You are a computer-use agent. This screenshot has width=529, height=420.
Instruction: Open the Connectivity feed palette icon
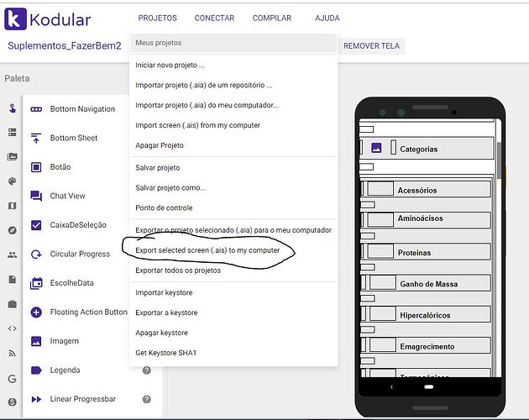[x=13, y=353]
